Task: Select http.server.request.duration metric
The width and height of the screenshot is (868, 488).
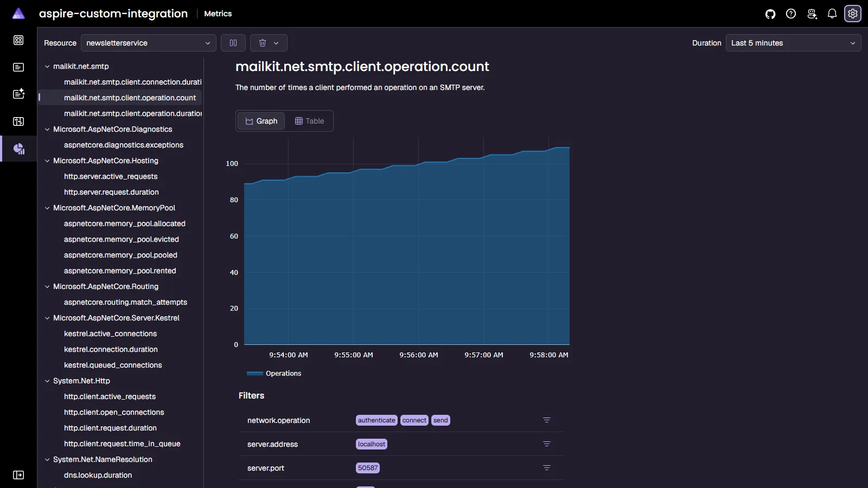Action: 111,192
